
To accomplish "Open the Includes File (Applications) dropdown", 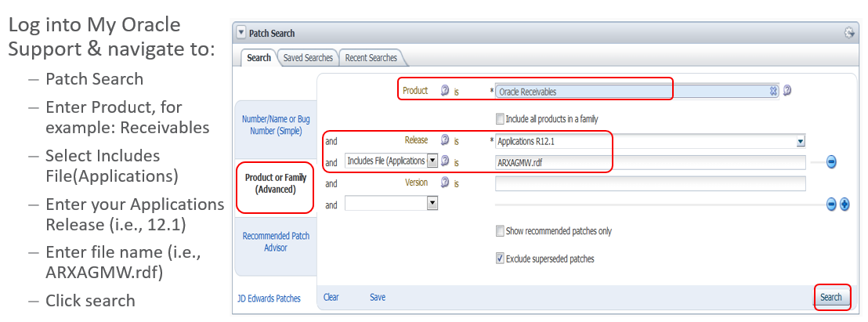I will (x=432, y=161).
